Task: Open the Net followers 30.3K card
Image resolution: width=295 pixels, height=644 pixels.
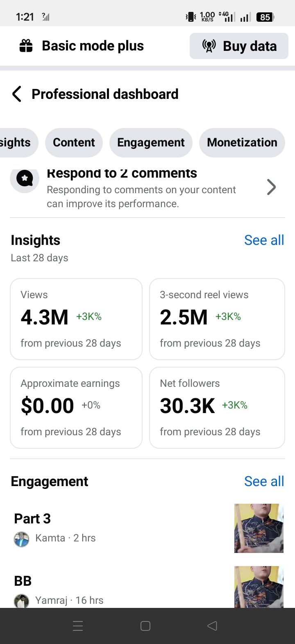Action: click(x=217, y=408)
